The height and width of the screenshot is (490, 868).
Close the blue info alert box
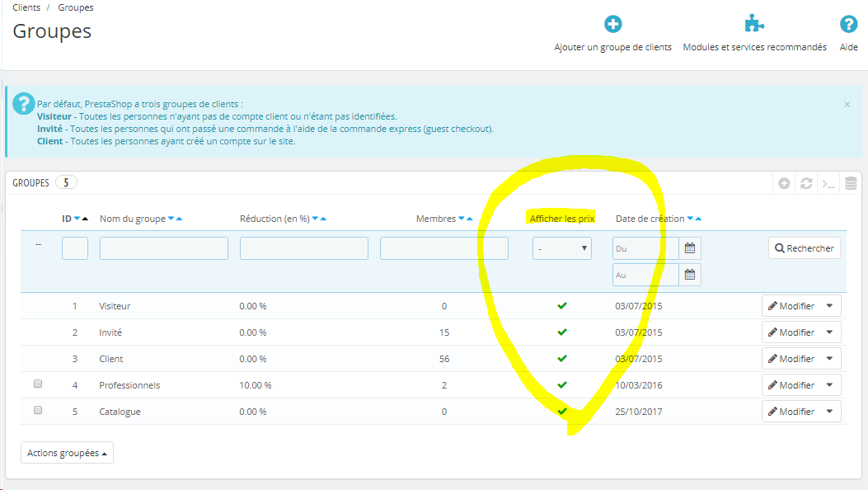click(x=847, y=104)
